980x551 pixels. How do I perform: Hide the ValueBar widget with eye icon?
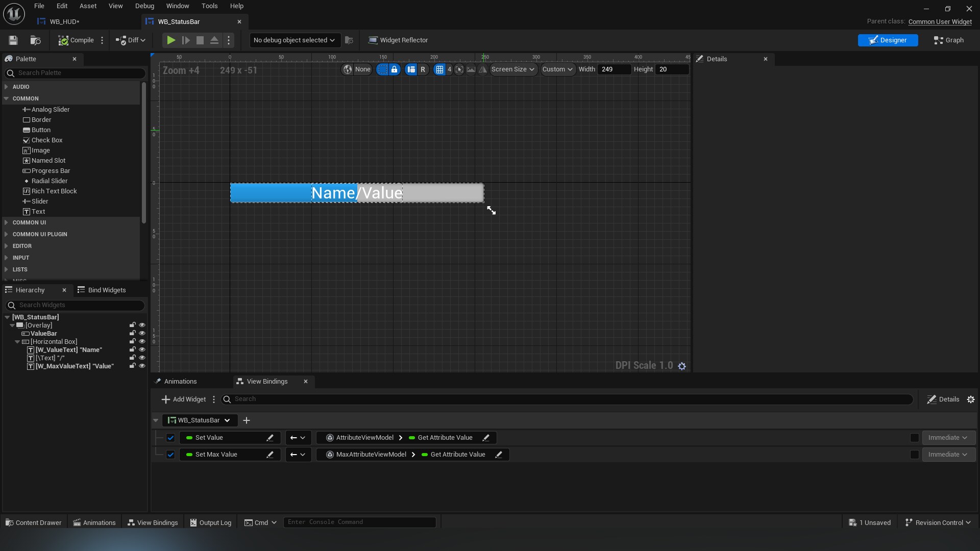point(142,334)
